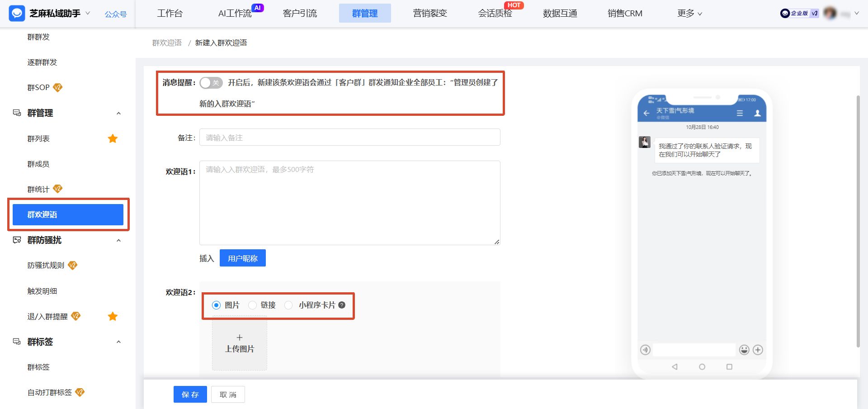Open the 会话质检 menu item
Image resolution: width=868 pixels, height=409 pixels.
pos(495,13)
